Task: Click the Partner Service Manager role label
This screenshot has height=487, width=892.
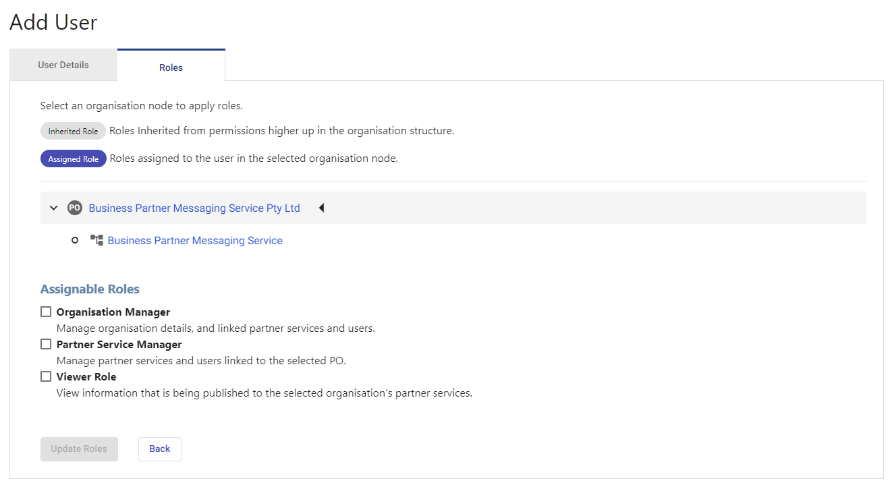Action: 119,344
